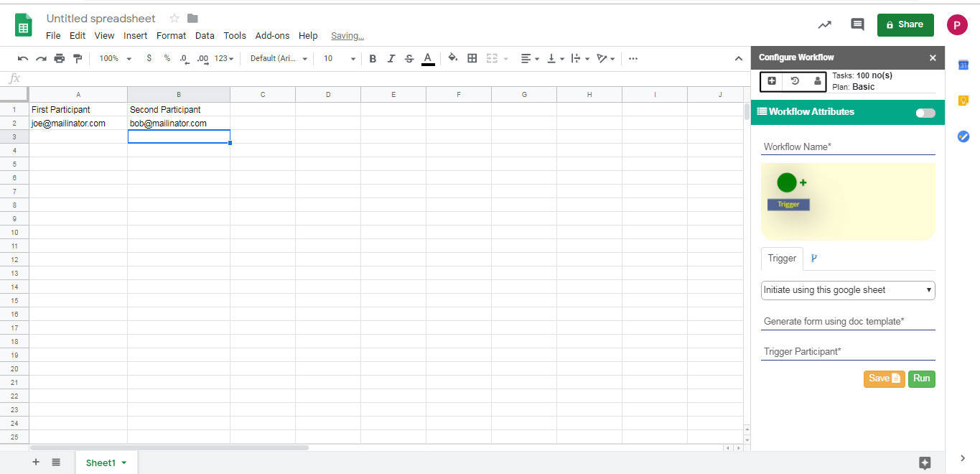The height and width of the screenshot is (474, 980).
Task: Toggle the Workflow Attributes switch
Action: click(925, 113)
